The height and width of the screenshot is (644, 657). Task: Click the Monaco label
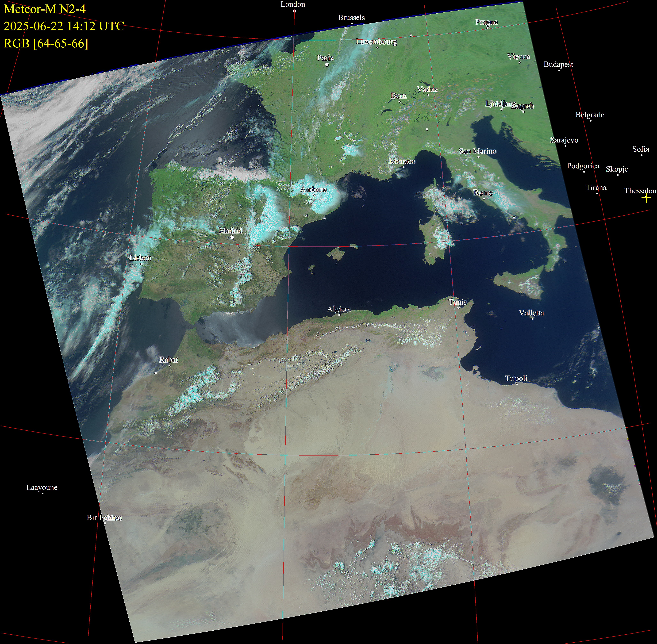point(402,161)
